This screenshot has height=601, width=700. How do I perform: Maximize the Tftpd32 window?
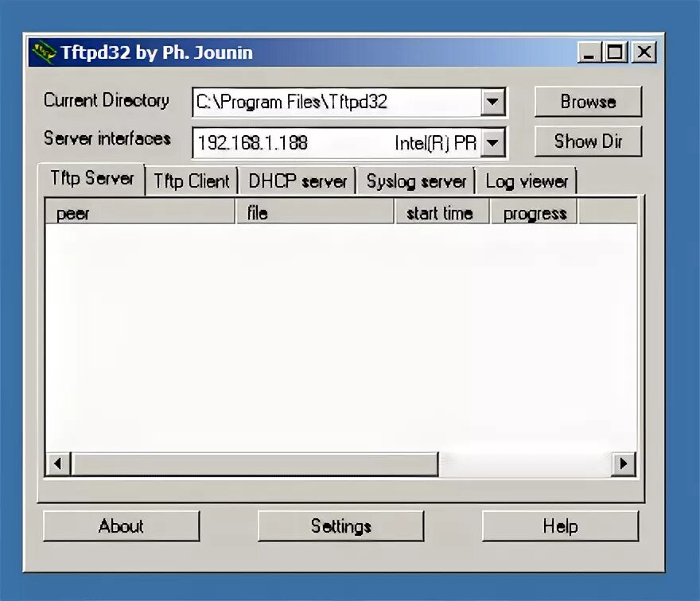(x=615, y=52)
